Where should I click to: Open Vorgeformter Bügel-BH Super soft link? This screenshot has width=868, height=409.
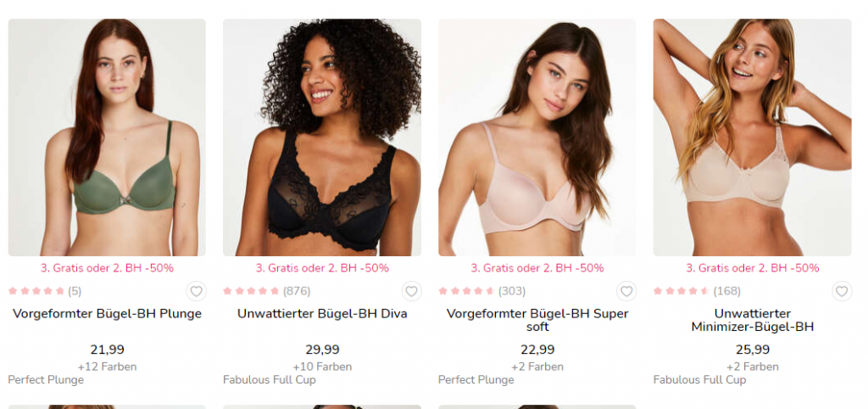coord(537,321)
